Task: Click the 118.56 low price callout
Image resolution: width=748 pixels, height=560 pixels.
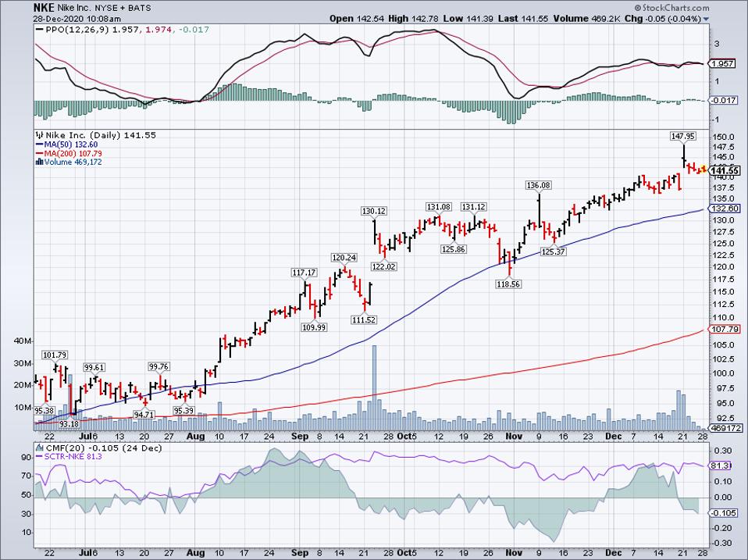Action: click(x=508, y=284)
